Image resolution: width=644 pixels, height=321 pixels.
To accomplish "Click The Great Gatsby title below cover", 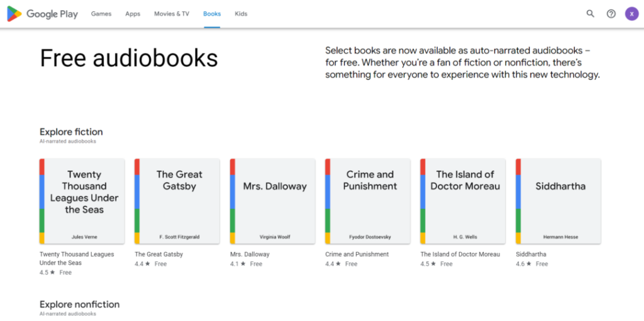I will (159, 254).
